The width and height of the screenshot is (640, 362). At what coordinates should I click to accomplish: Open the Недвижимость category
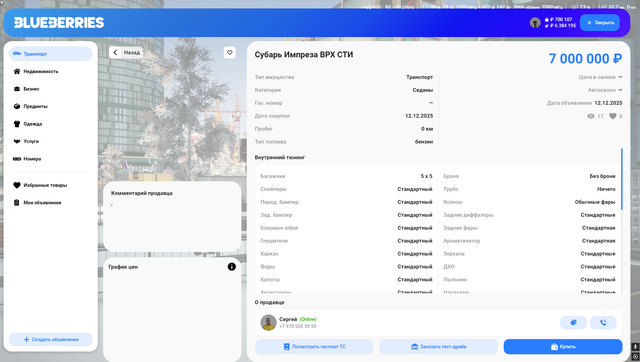[51, 71]
